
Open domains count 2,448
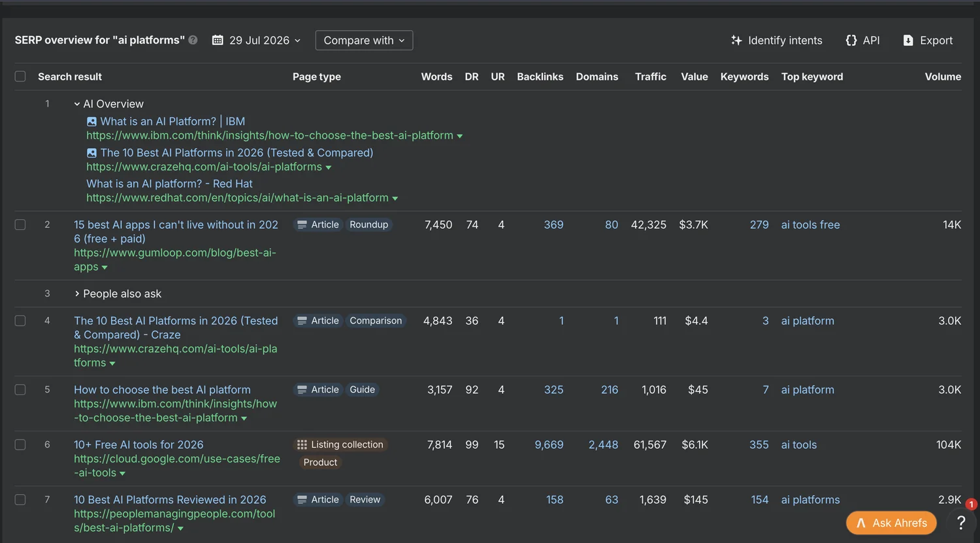[x=603, y=445]
